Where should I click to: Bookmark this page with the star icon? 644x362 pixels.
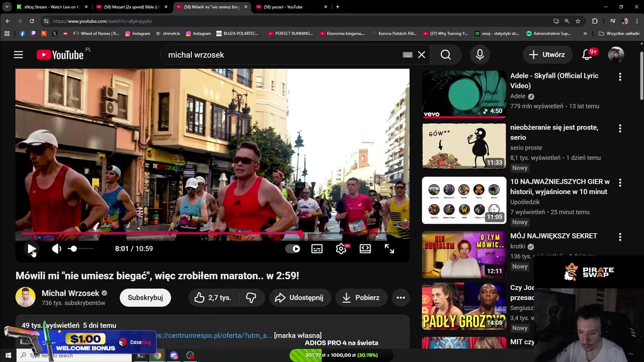pyautogui.click(x=578, y=21)
